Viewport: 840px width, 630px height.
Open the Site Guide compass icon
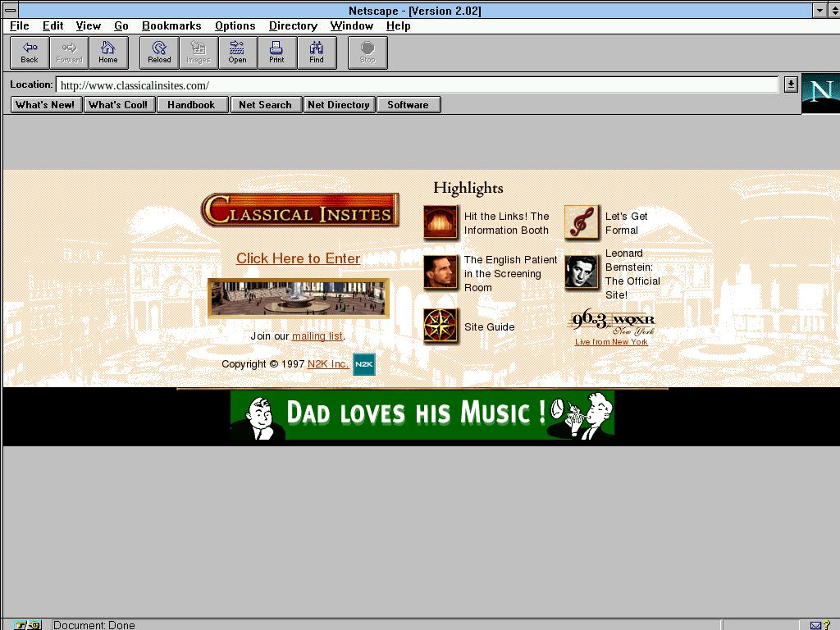[x=441, y=326]
